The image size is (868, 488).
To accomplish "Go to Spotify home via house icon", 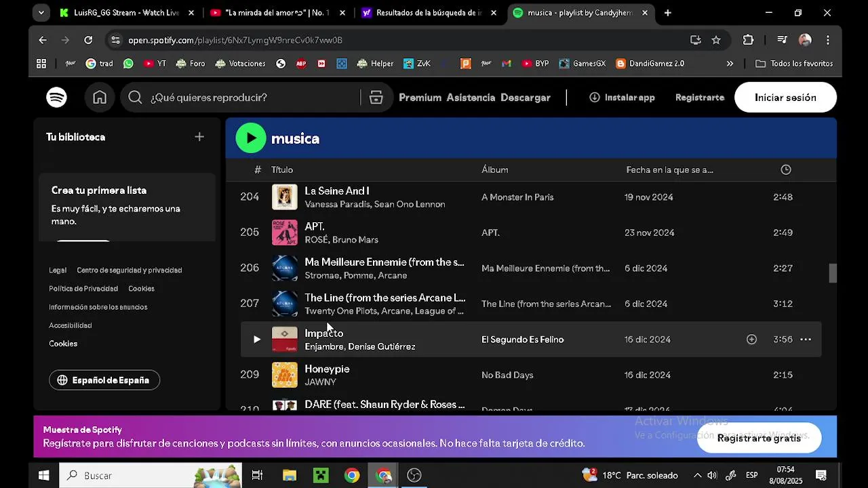I will pos(100,98).
